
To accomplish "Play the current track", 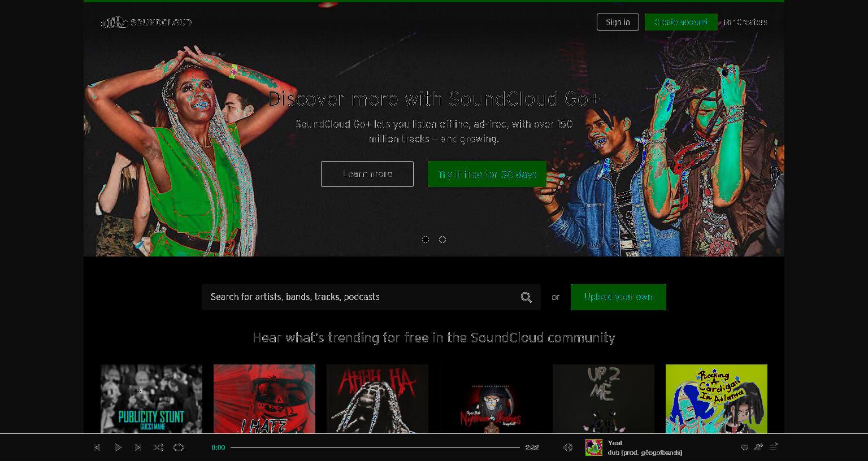I will pos(118,447).
